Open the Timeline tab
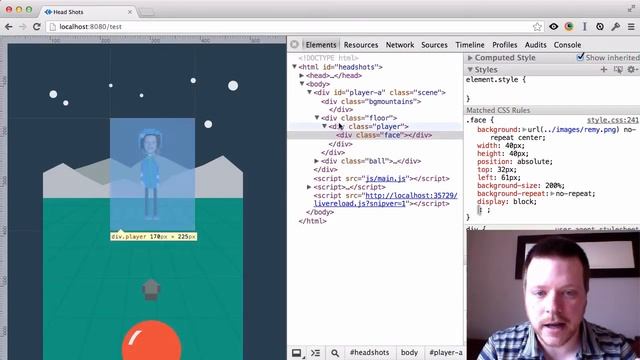The image size is (640, 360). pos(470,45)
